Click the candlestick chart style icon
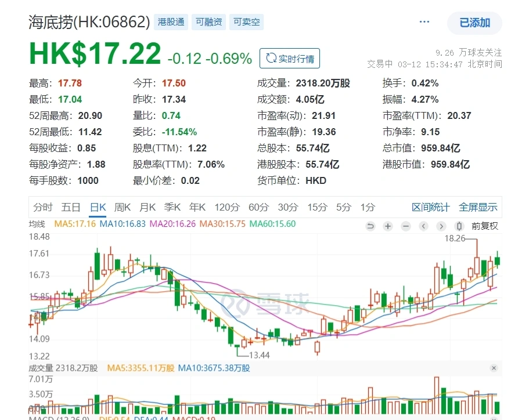This screenshot has width=511, height=420. [459, 226]
